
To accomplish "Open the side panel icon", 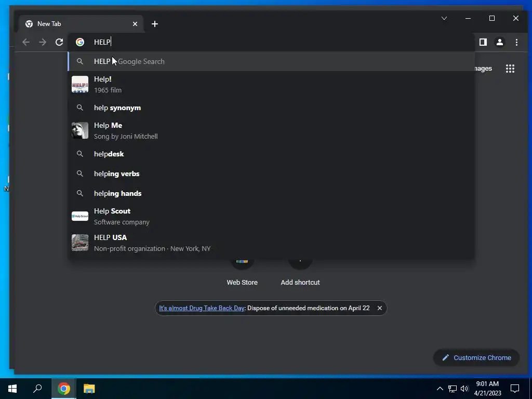I will pos(483,42).
